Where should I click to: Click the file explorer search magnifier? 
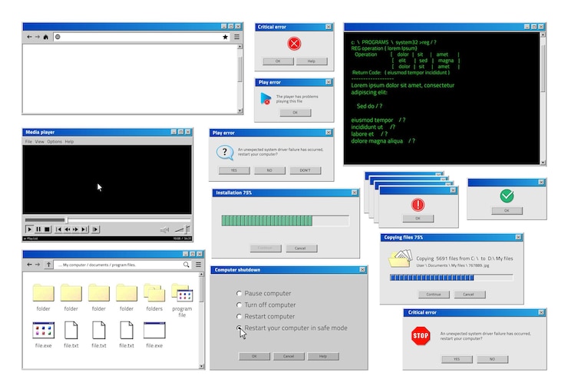point(187,265)
